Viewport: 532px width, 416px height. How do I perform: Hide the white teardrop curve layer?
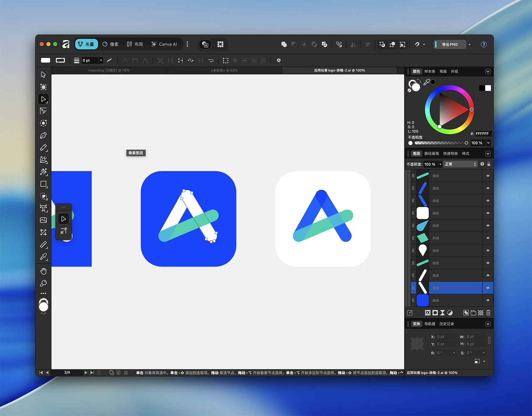(488, 251)
